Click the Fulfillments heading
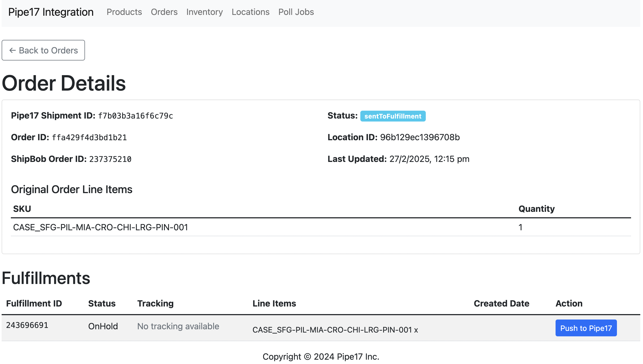This screenshot has width=643, height=364. (x=46, y=278)
